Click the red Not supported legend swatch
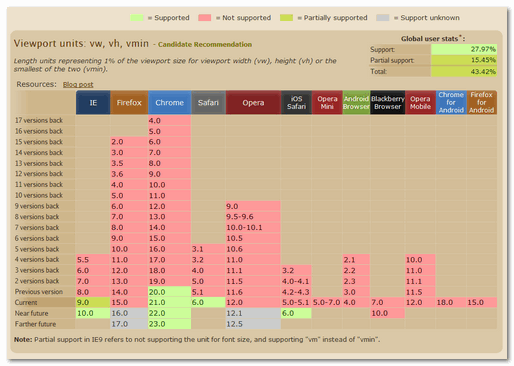This screenshot has width=514, height=366. coord(204,18)
